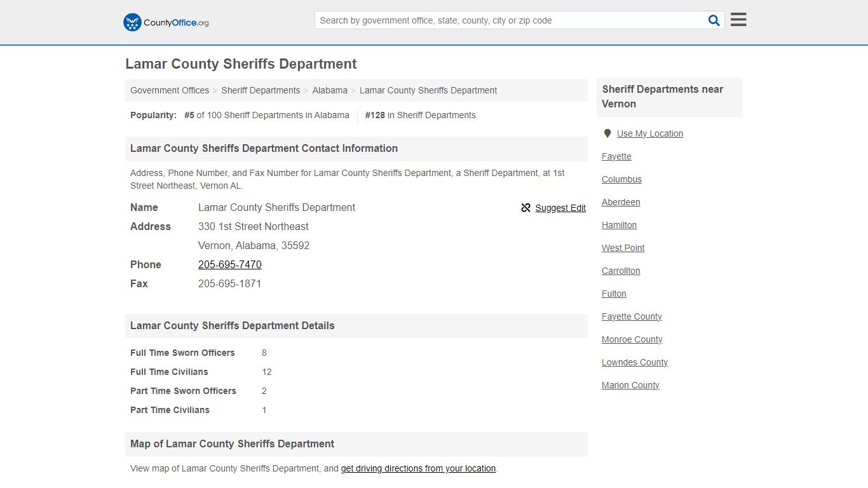Click Full Time Sworn Officers label
Screen dimensions: 868x488
click(182, 353)
